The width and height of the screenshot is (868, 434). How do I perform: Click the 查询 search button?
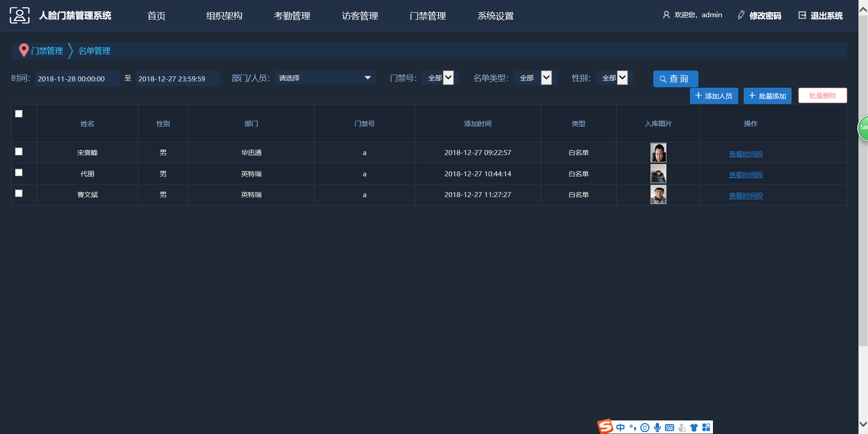point(675,79)
